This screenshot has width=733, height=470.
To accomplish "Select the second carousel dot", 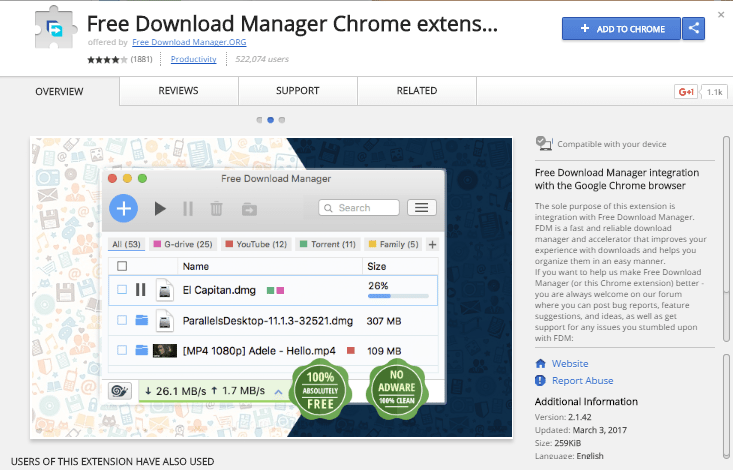I will (270, 120).
